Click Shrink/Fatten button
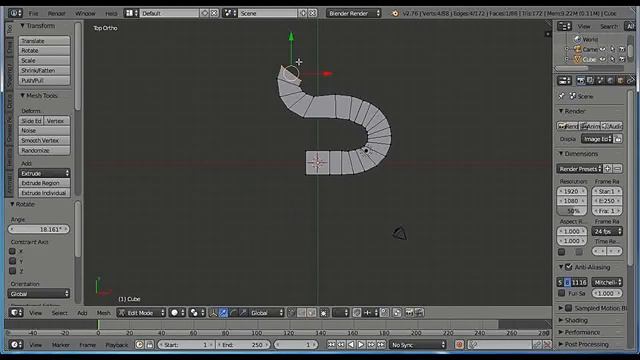The image size is (640, 360). (44, 70)
